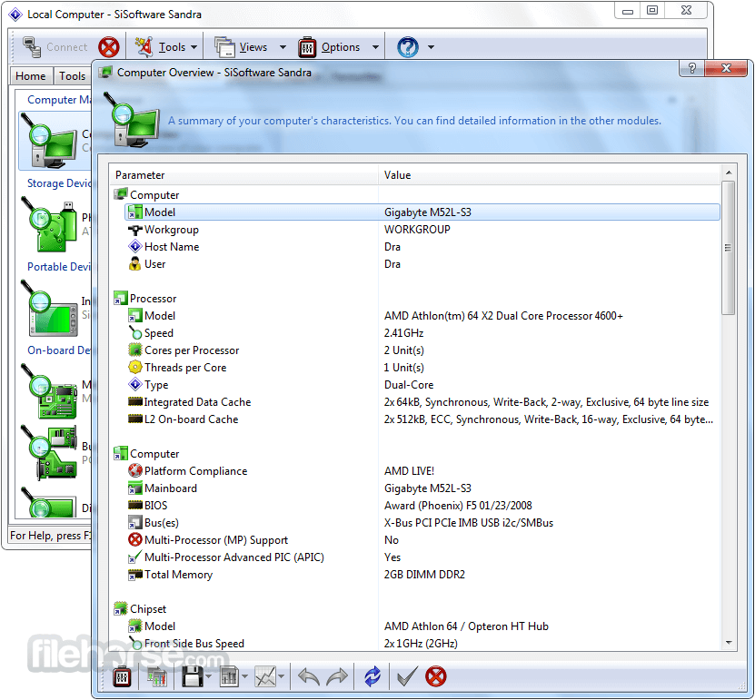Select the Front Side Bus Speed row

pos(422,644)
